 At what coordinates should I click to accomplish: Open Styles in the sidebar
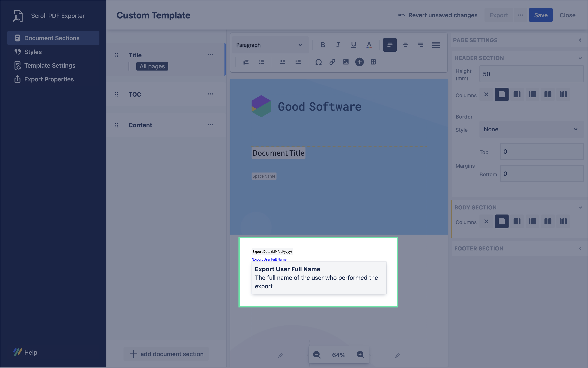pos(33,52)
